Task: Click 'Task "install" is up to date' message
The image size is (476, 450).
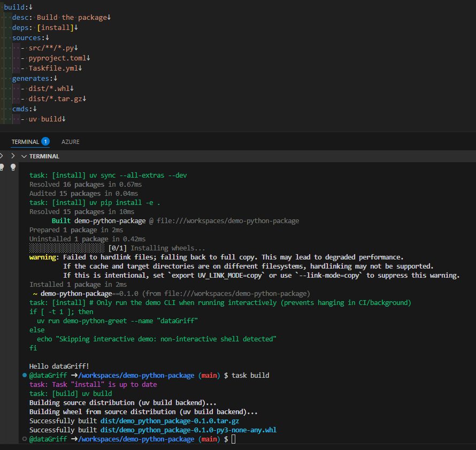Action: tap(93, 384)
